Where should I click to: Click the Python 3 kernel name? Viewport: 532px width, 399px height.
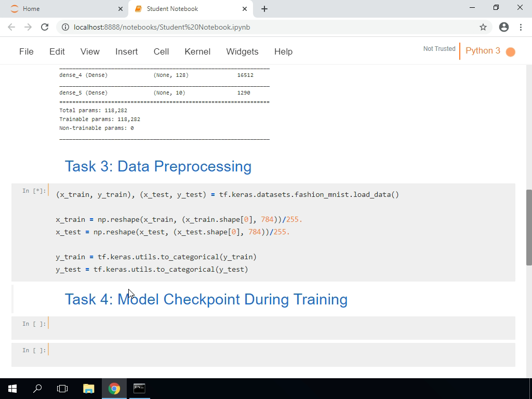click(x=483, y=51)
